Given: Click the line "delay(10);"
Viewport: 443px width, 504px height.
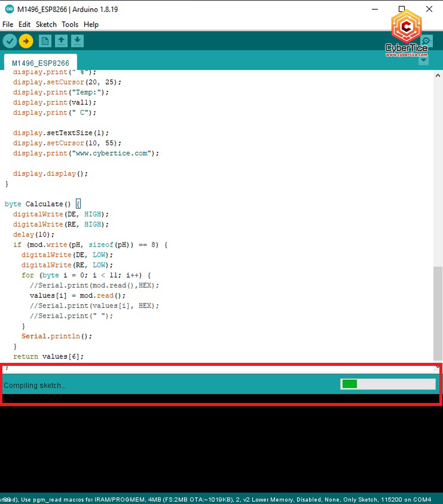Looking at the screenshot, I should coord(34,235).
